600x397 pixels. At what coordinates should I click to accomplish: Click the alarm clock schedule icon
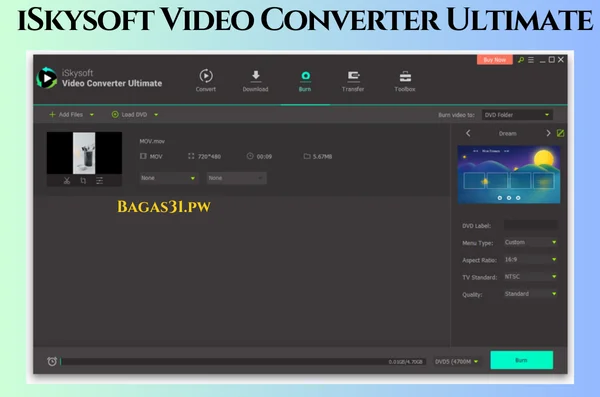click(x=52, y=361)
